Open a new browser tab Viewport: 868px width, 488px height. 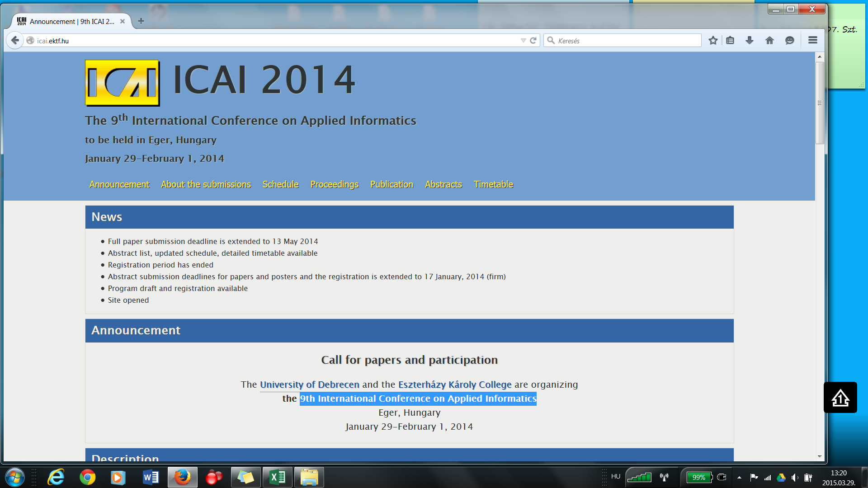[x=141, y=21]
